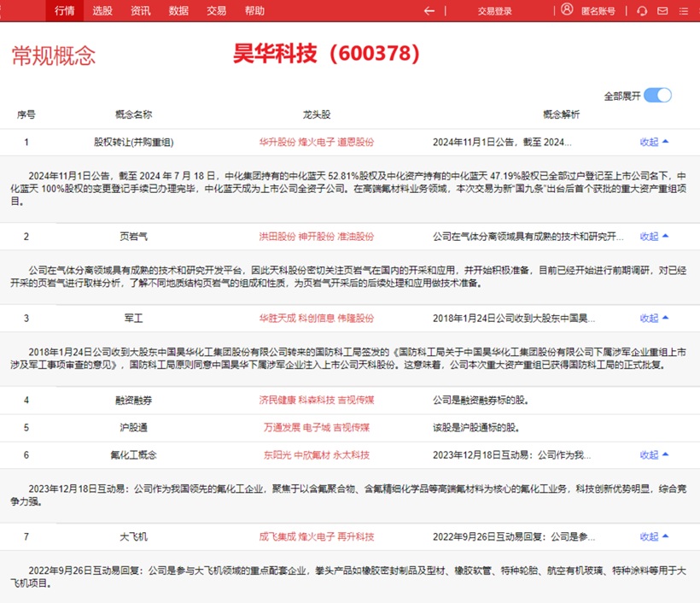Collapse the 氟化工概念 row via 收起
Screen dimensions: 700x603
[654, 454]
